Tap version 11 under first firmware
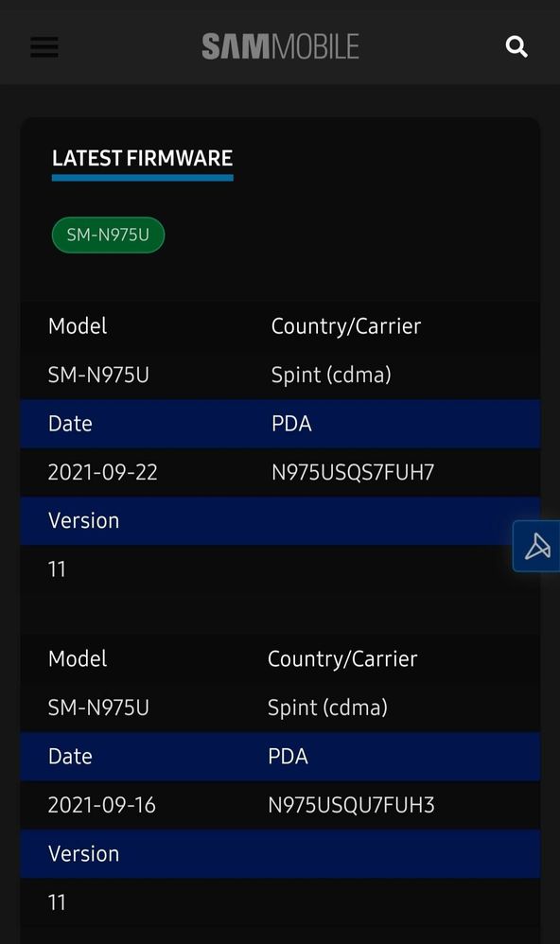 pos(57,569)
